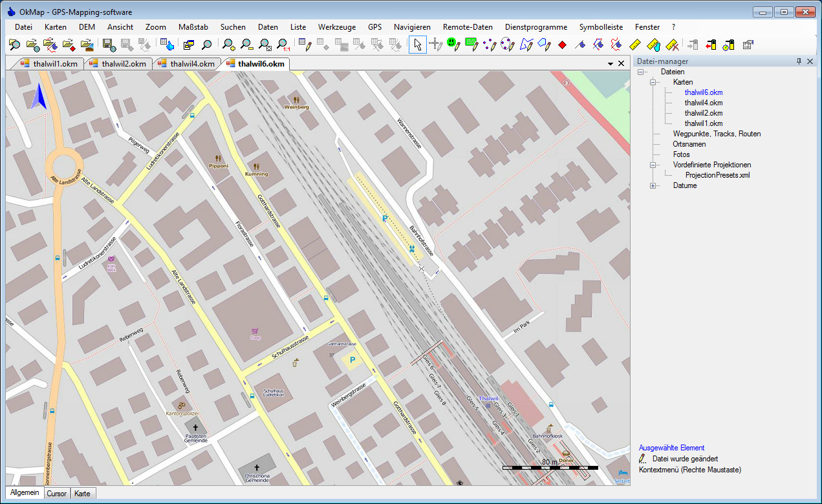The width and height of the screenshot is (822, 504).
Task: Click the zoom to fit magnifier icon
Action: coord(265,45)
